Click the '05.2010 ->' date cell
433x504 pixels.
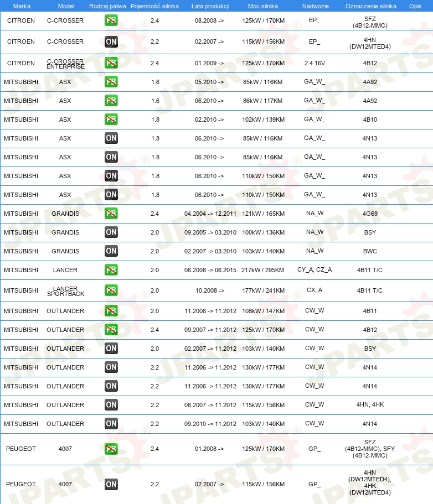tap(209, 82)
